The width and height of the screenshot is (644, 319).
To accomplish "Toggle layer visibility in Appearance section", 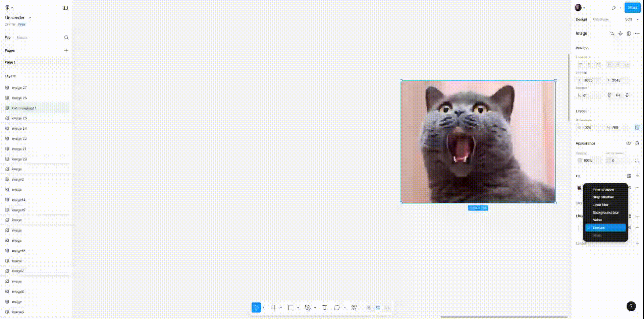I will point(629,143).
